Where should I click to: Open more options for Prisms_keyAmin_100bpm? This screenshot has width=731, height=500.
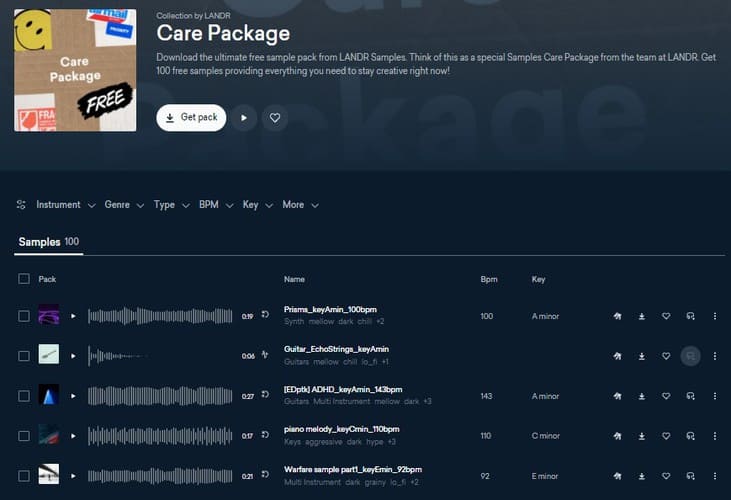[x=715, y=316]
